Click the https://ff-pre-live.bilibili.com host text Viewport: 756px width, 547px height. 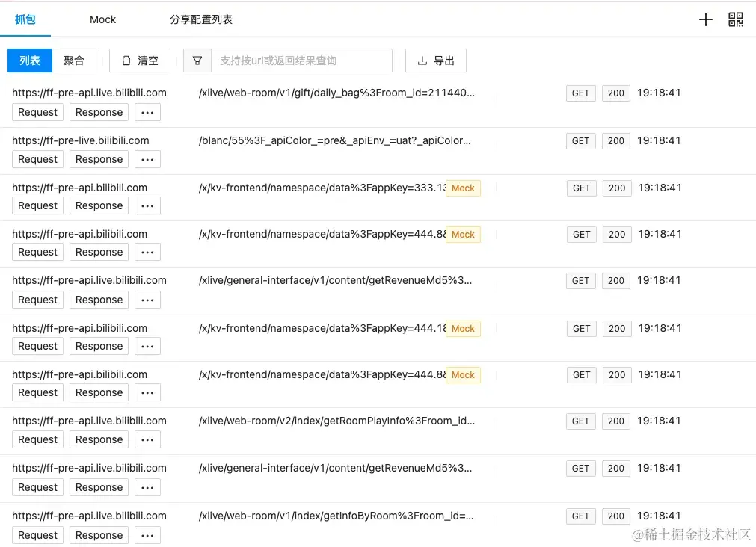(81, 140)
